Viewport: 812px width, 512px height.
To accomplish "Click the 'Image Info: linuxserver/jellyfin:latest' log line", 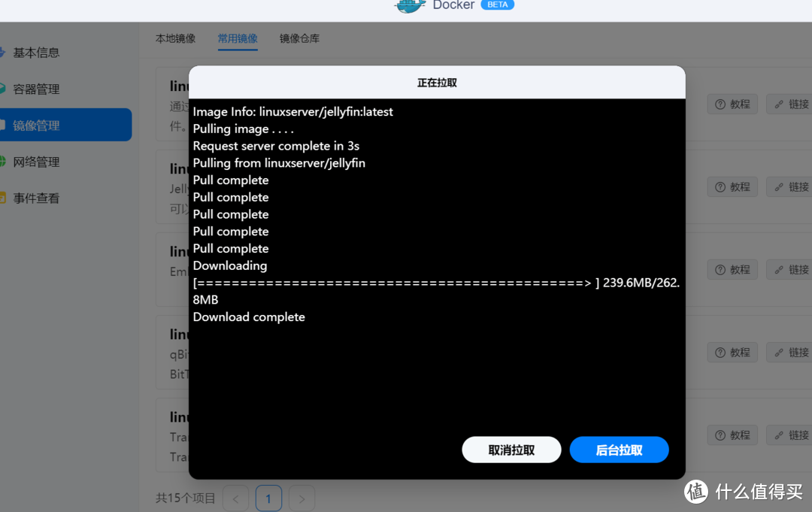I will coord(292,112).
